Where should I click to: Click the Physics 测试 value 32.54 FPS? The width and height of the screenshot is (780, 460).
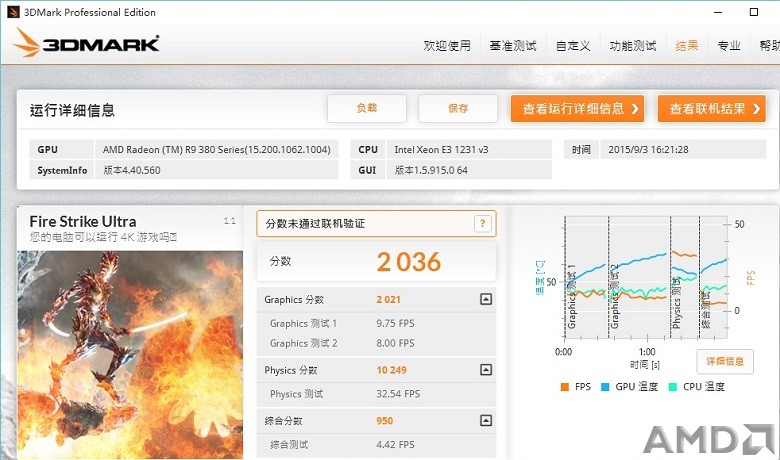coord(398,394)
